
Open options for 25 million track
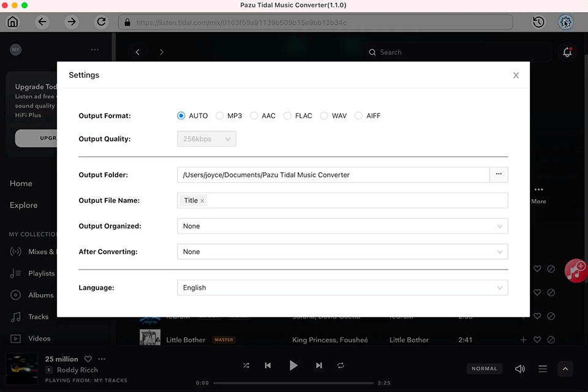click(102, 359)
